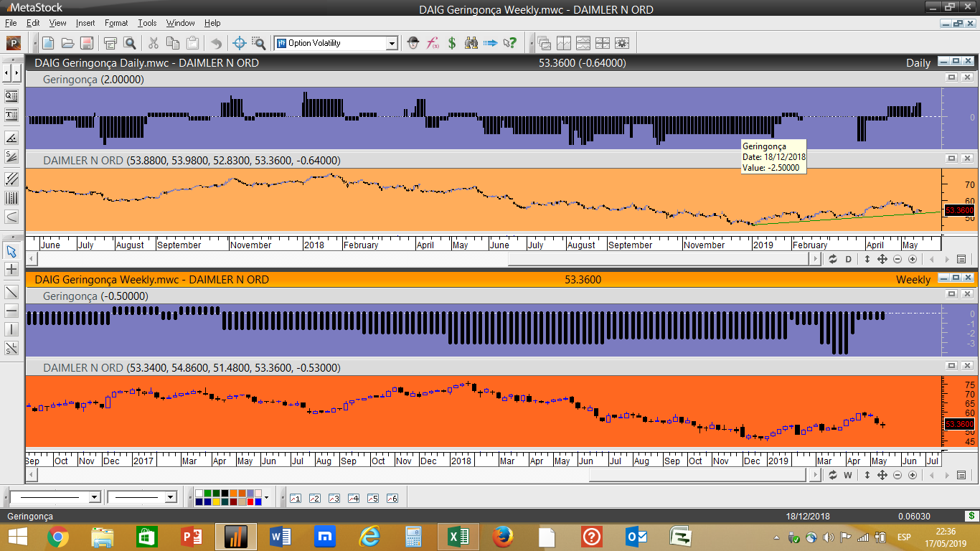
Task: Select the crosshair data window tool
Action: coord(240,43)
